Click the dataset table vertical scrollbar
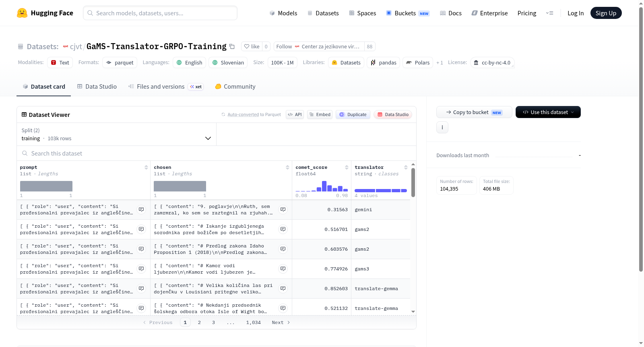 coord(413,183)
